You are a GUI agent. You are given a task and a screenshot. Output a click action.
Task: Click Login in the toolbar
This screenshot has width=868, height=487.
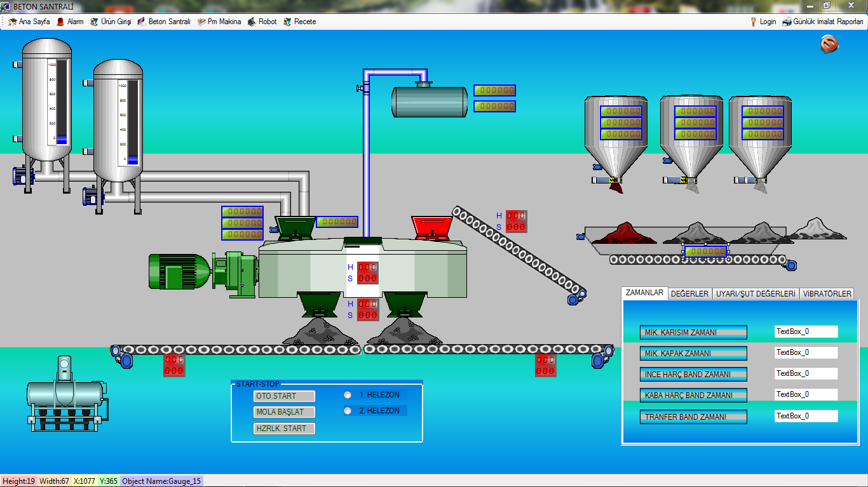(763, 22)
